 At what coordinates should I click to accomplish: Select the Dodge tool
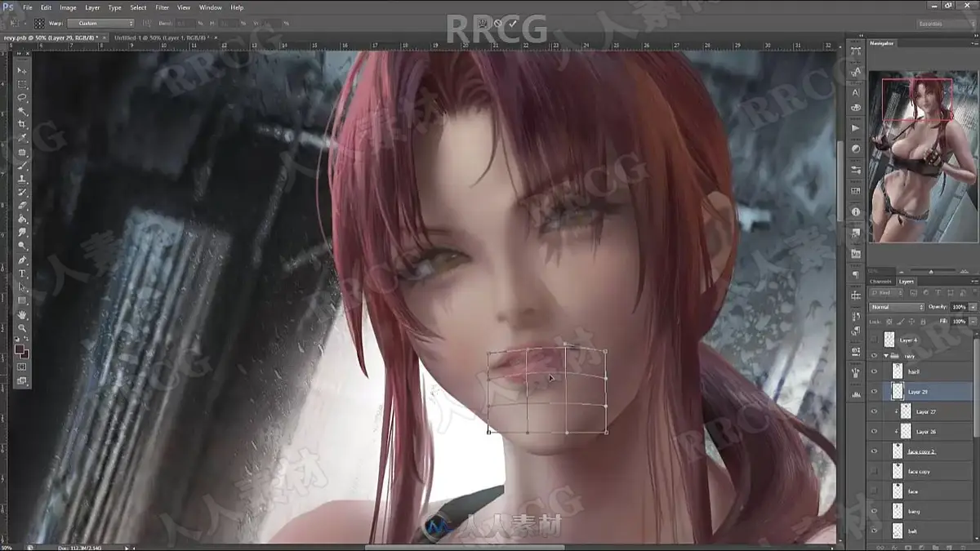click(22, 246)
